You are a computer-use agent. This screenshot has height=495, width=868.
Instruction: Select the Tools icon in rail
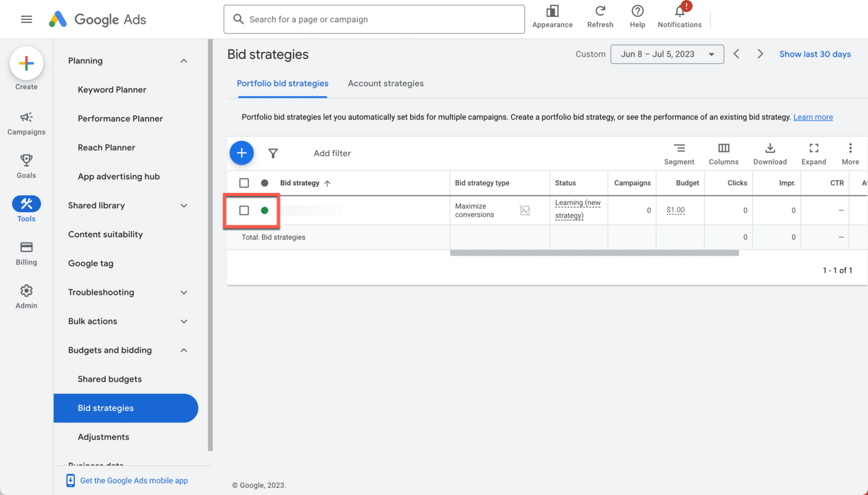27,204
